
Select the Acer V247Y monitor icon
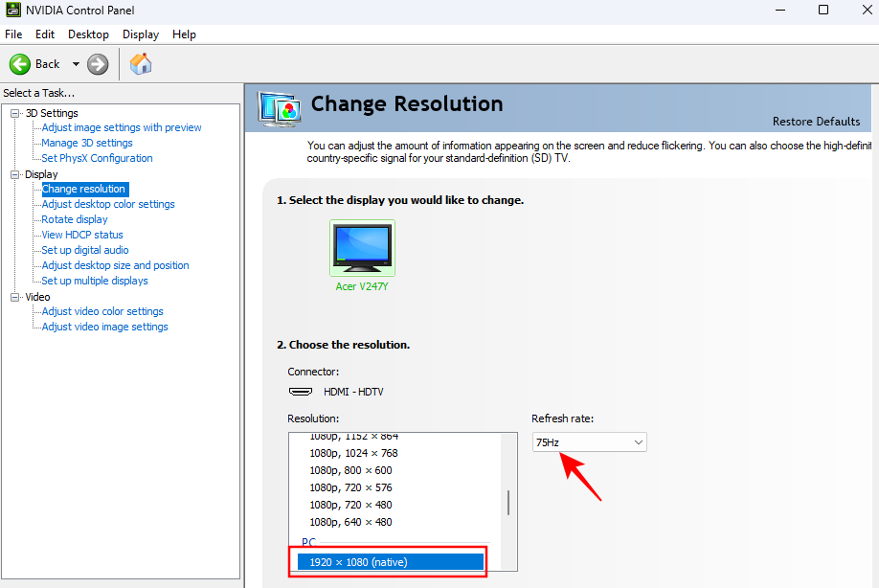coord(362,247)
